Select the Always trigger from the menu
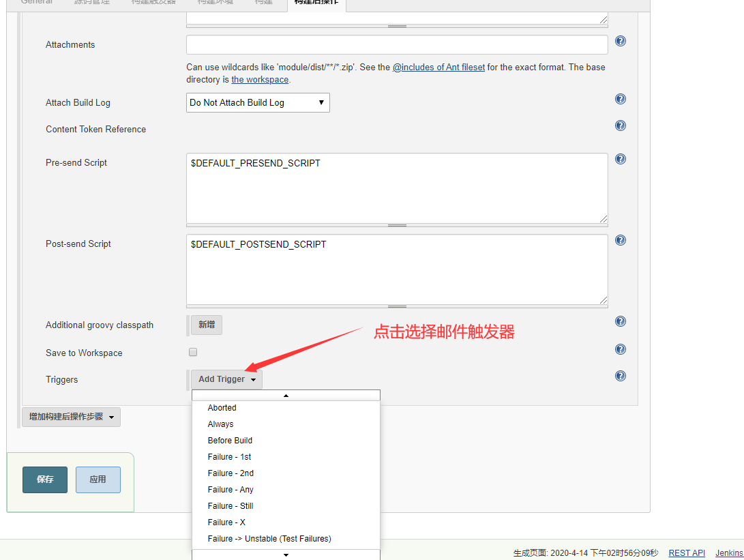 pos(220,424)
